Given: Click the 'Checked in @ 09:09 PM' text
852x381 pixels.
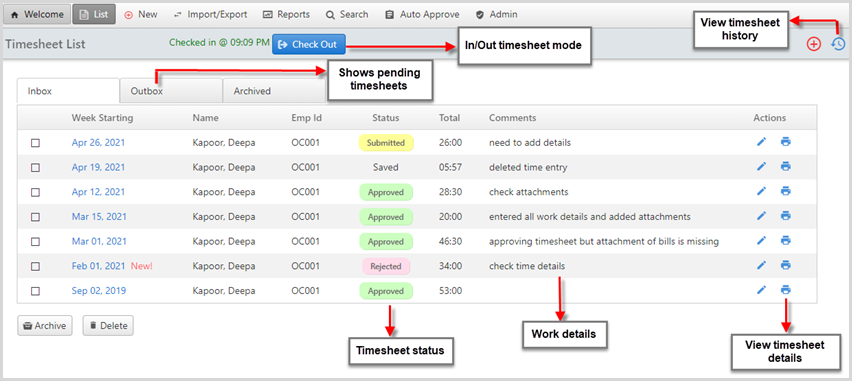Looking at the screenshot, I should coord(219,42).
